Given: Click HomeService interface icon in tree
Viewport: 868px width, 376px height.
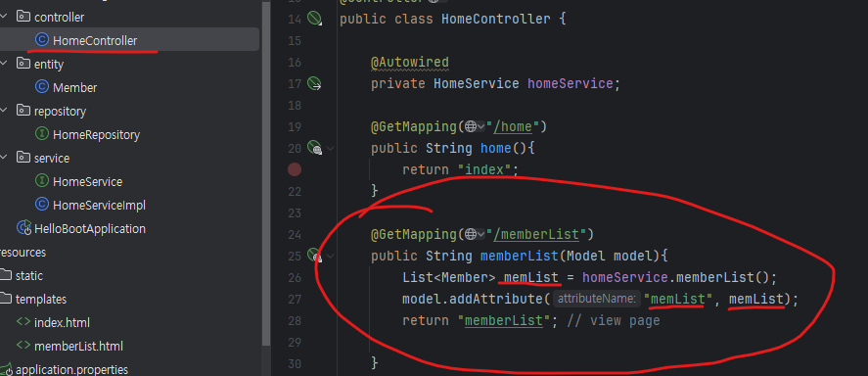Looking at the screenshot, I should point(41,181).
